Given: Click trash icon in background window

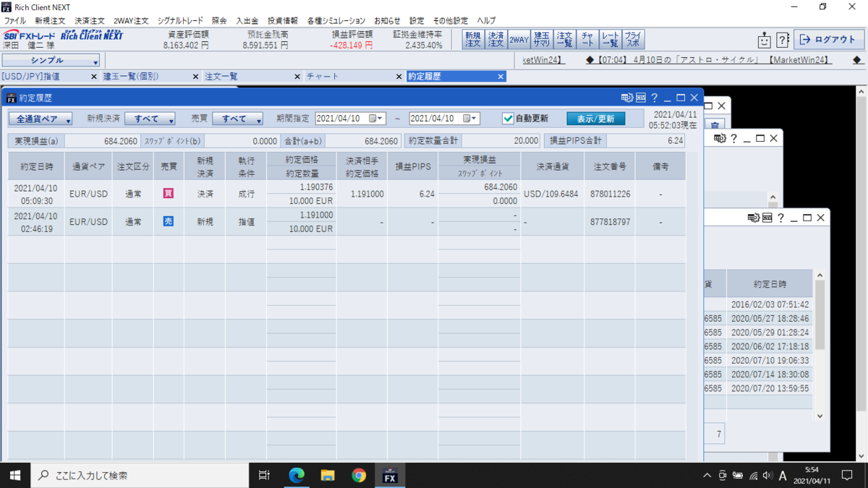Looking at the screenshot, I should [714, 126].
